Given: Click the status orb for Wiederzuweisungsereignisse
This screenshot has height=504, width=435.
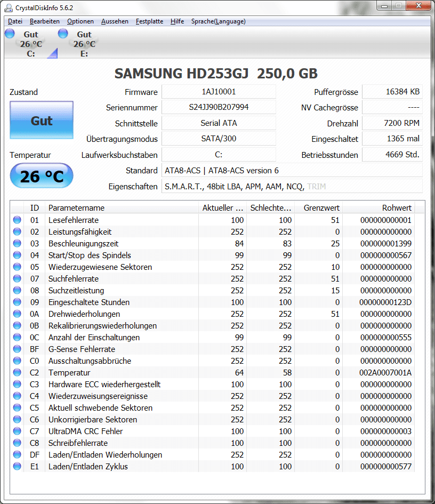Looking at the screenshot, I should (x=17, y=396).
